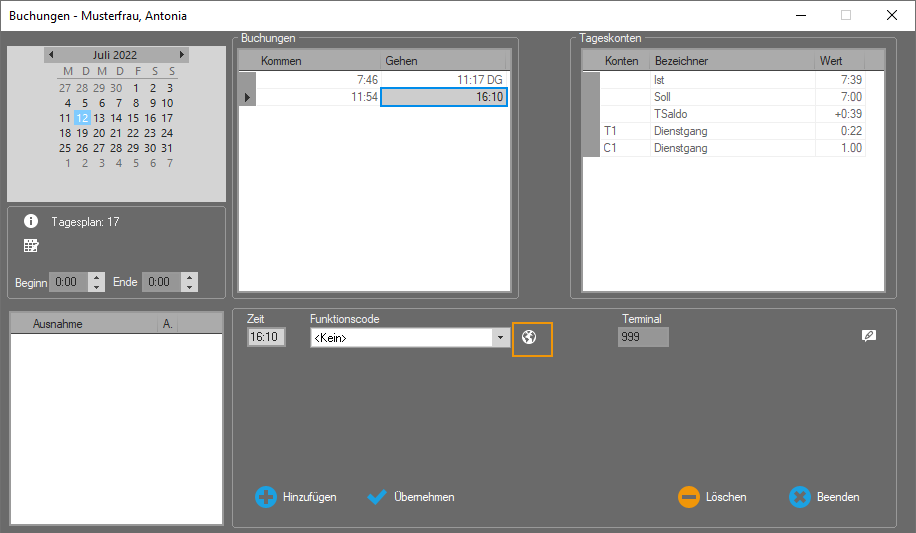Viewport: 916px width, 533px height.
Task: Click the Tagesplan info icon
Action: (31, 222)
